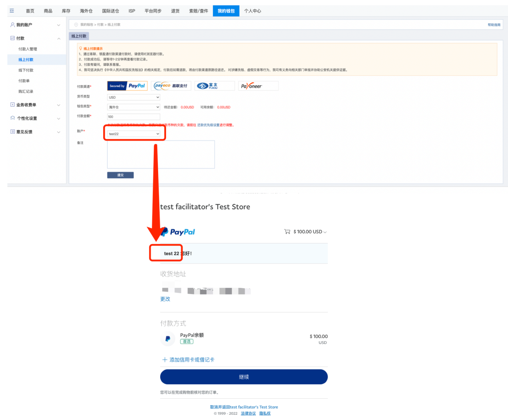Open the 个人中心 top menu
Screen dimensions: 508x420
(253, 11)
